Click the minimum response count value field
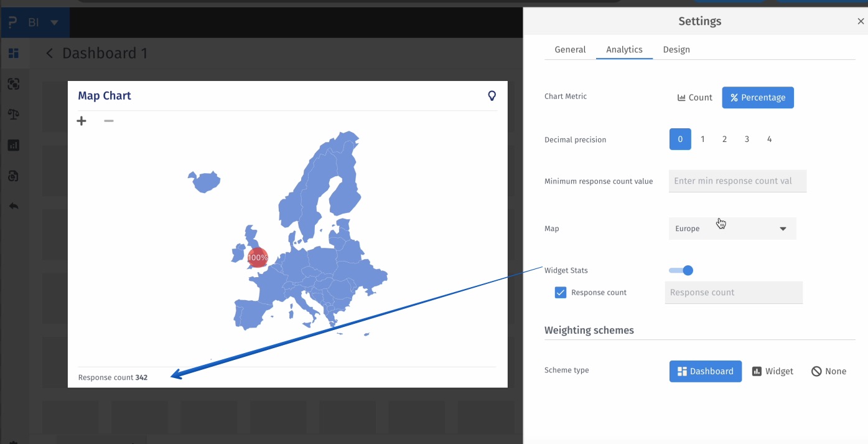 pyautogui.click(x=737, y=181)
